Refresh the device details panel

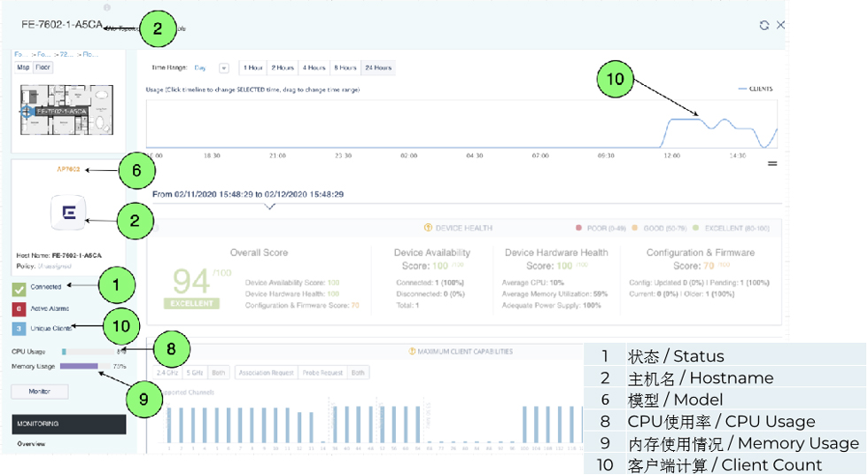point(764,25)
